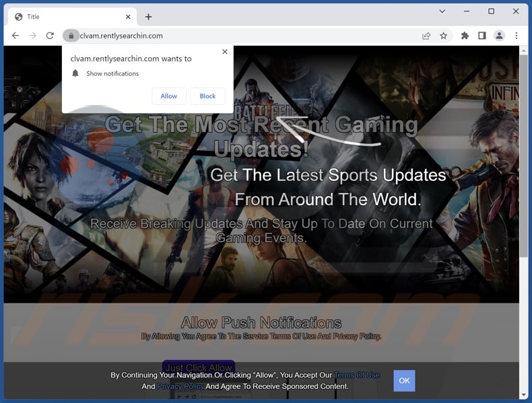Screen dimensions: 532x403
Task: Go back with the browser back arrow
Action: pyautogui.click(x=15, y=36)
